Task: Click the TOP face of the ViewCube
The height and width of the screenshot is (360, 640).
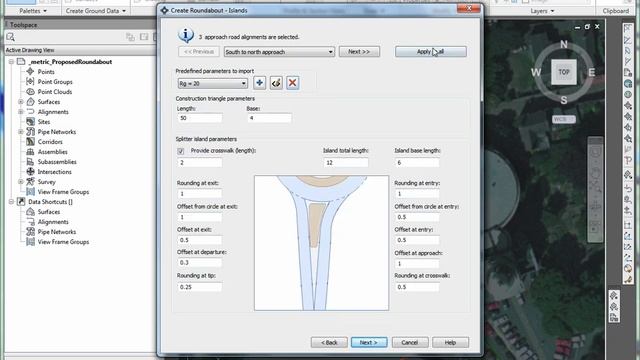Action: 564,72
